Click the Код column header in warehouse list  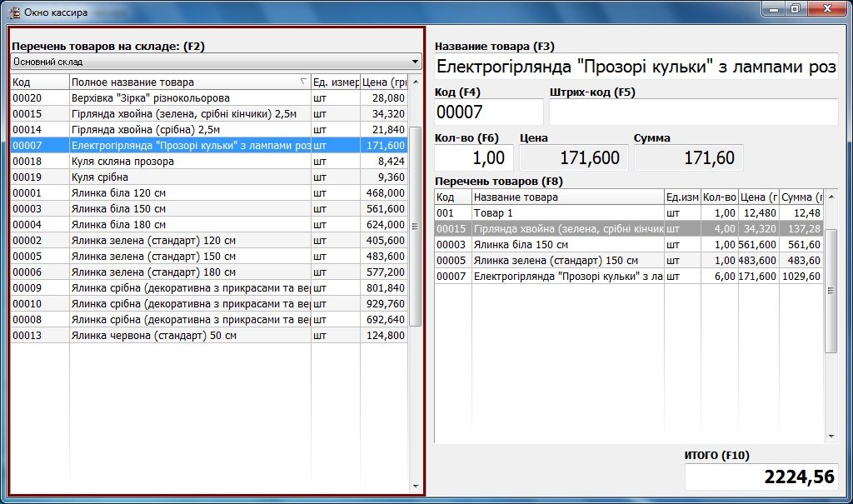click(40, 82)
